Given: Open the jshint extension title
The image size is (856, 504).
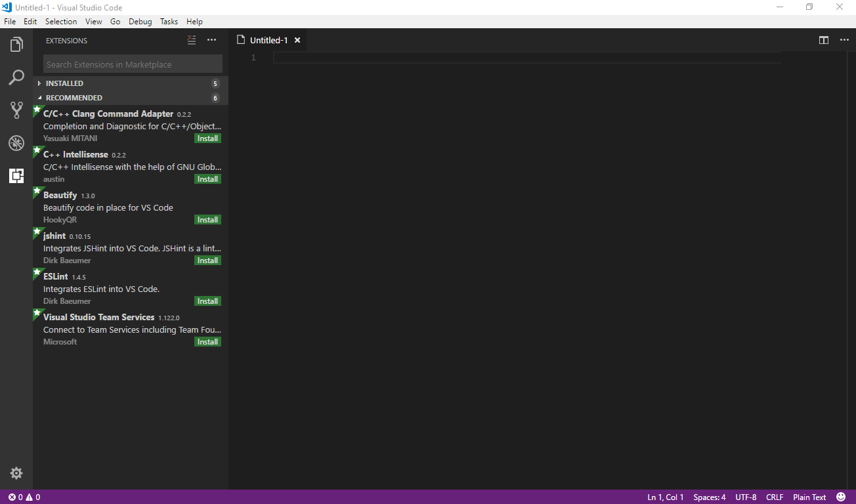Looking at the screenshot, I should pos(54,236).
